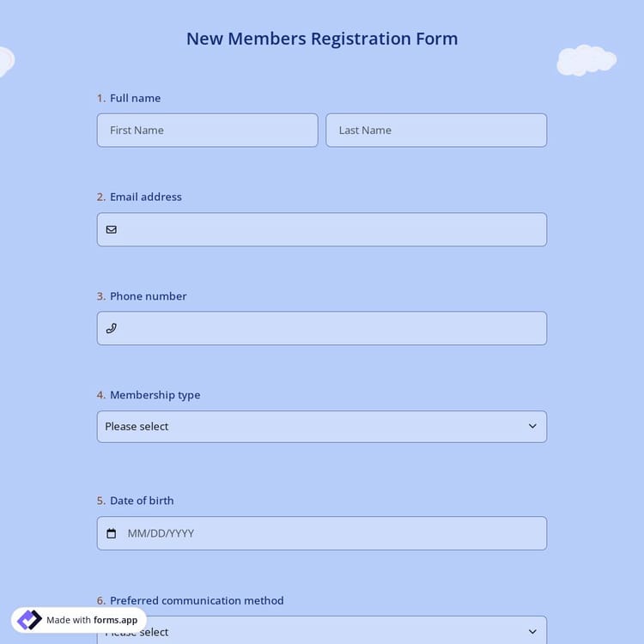The height and width of the screenshot is (644, 644).
Task: Click the forms.app logo icon
Action: click(x=29, y=620)
